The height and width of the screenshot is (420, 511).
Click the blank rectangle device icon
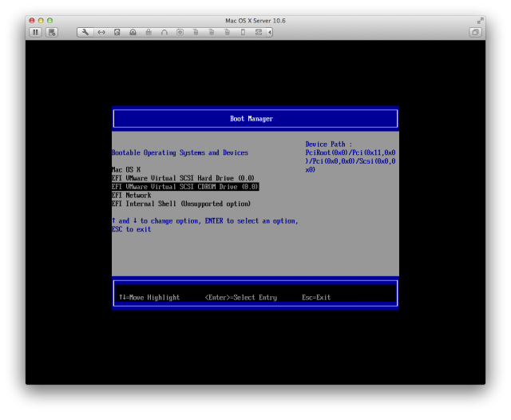[243, 32]
